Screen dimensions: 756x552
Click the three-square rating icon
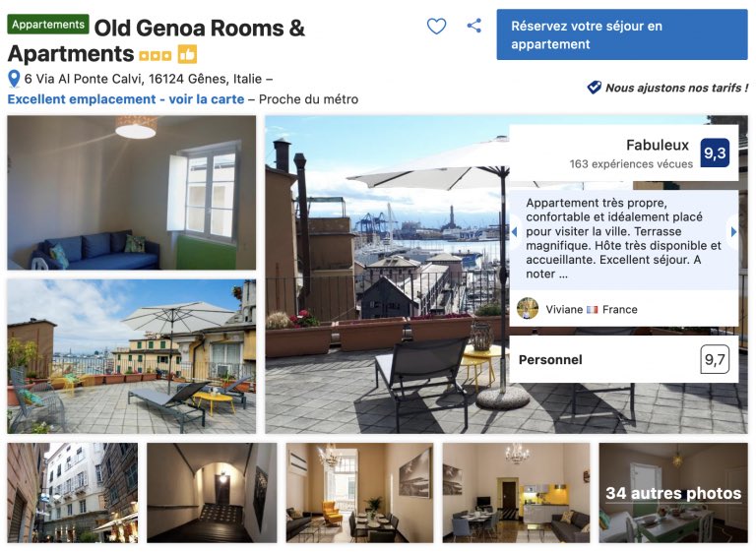pos(156,55)
